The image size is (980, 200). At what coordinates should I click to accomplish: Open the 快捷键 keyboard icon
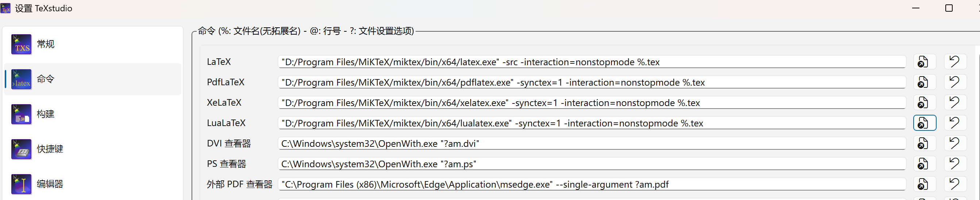21,149
